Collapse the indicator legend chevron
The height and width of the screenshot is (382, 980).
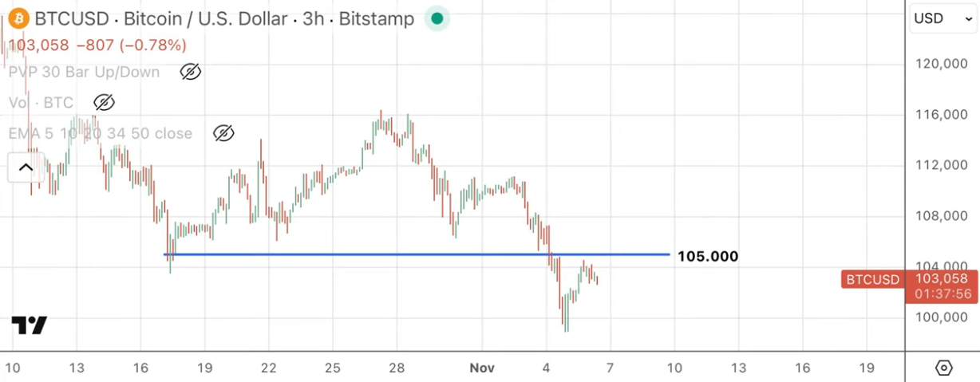26,167
